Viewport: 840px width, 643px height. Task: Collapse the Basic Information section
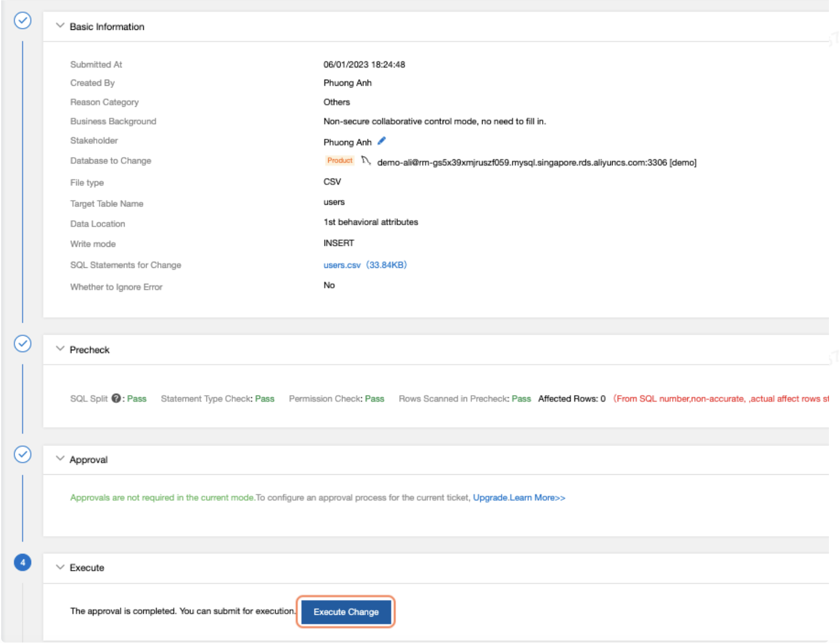(60, 26)
